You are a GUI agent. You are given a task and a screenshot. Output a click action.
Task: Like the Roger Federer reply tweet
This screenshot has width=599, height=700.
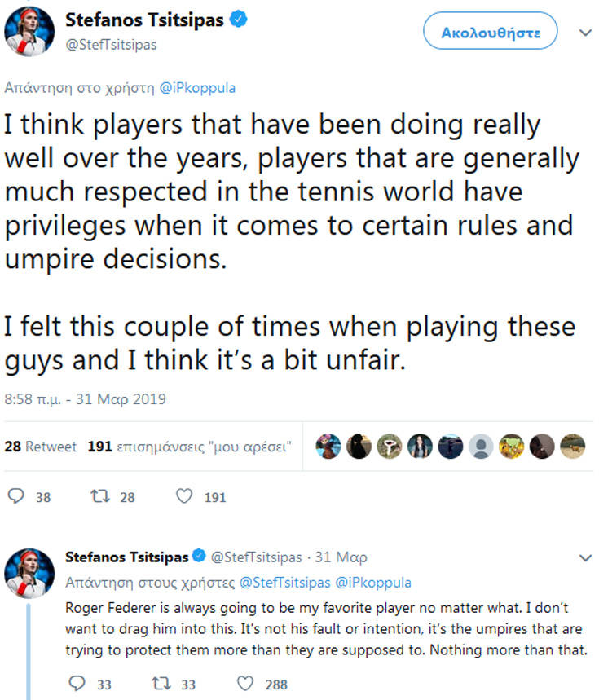pos(247,684)
